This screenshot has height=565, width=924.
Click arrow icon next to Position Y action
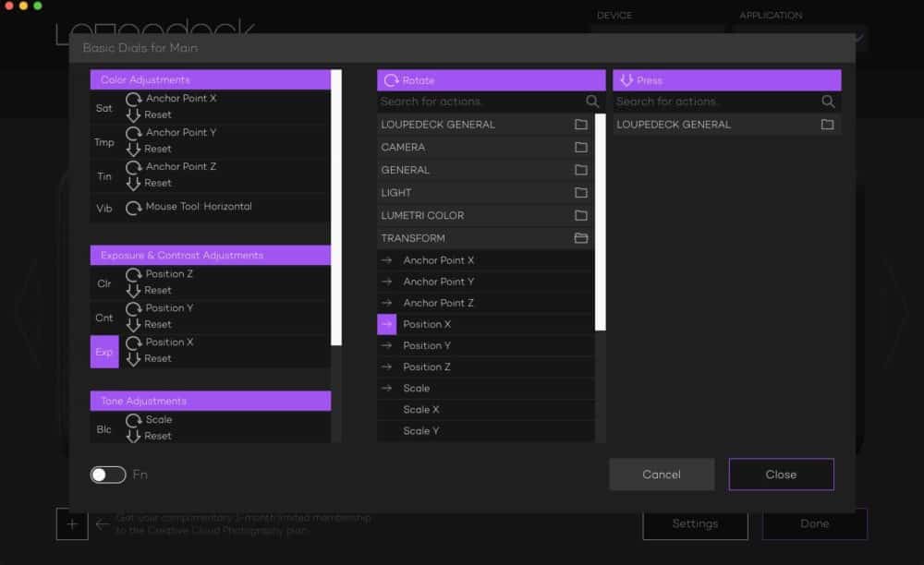click(x=386, y=345)
